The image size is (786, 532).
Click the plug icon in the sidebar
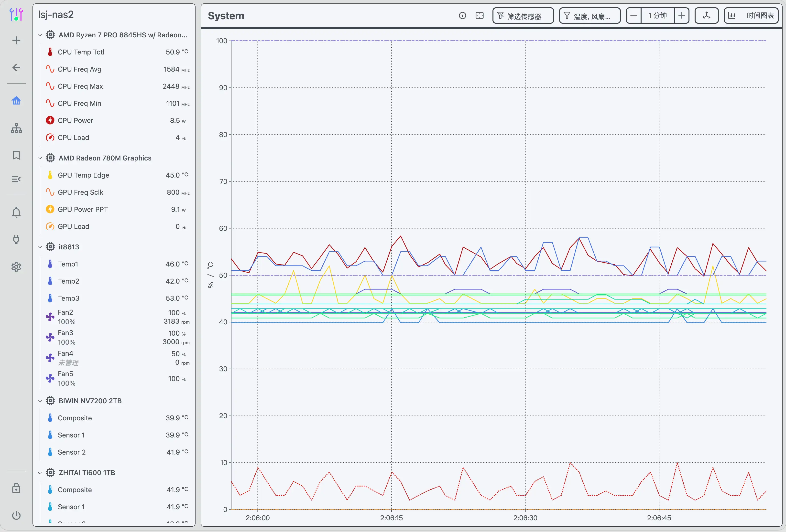coord(16,240)
